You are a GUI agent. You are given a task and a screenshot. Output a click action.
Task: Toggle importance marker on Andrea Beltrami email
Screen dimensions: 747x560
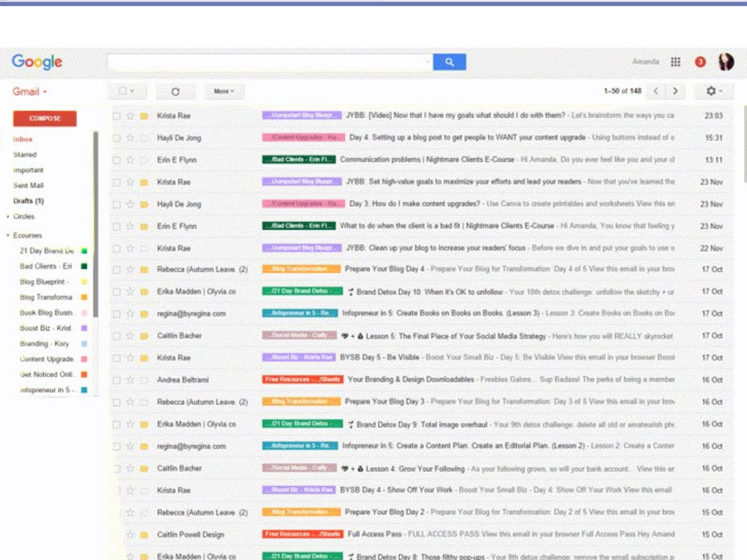pyautogui.click(x=144, y=380)
